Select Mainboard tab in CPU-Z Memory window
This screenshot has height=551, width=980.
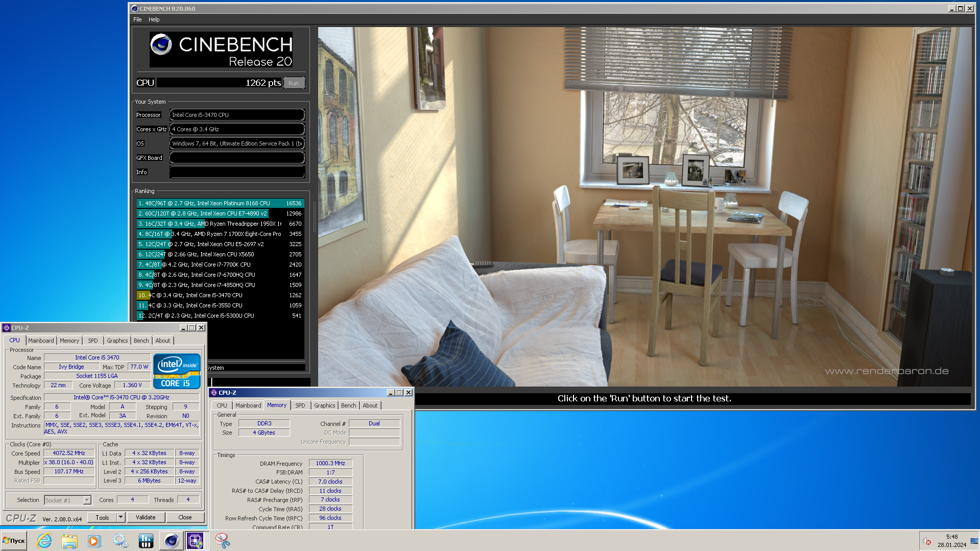coord(248,405)
